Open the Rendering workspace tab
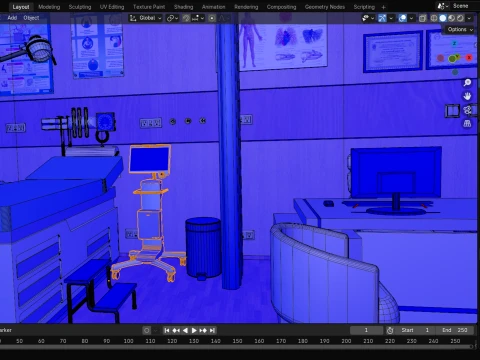Viewport: 480px width, 360px height. [246, 7]
